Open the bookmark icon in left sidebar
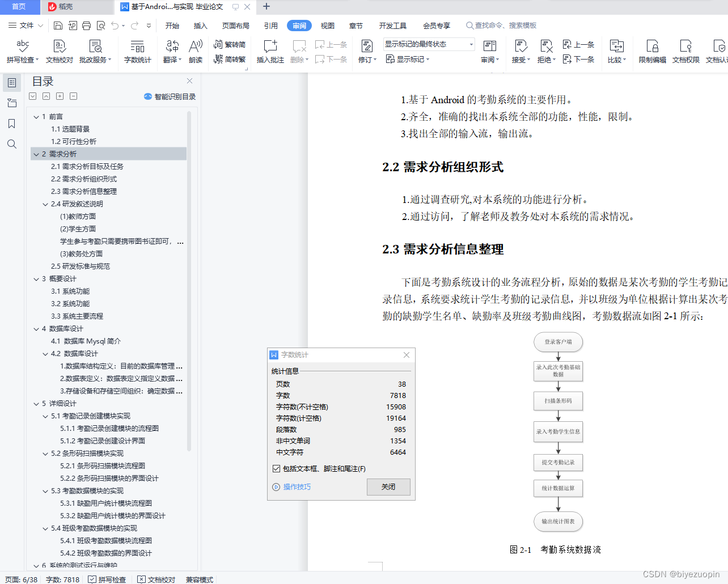The height and width of the screenshot is (584, 728). click(x=11, y=124)
